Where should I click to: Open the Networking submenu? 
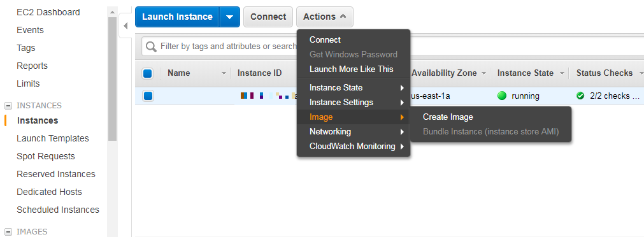tap(354, 131)
